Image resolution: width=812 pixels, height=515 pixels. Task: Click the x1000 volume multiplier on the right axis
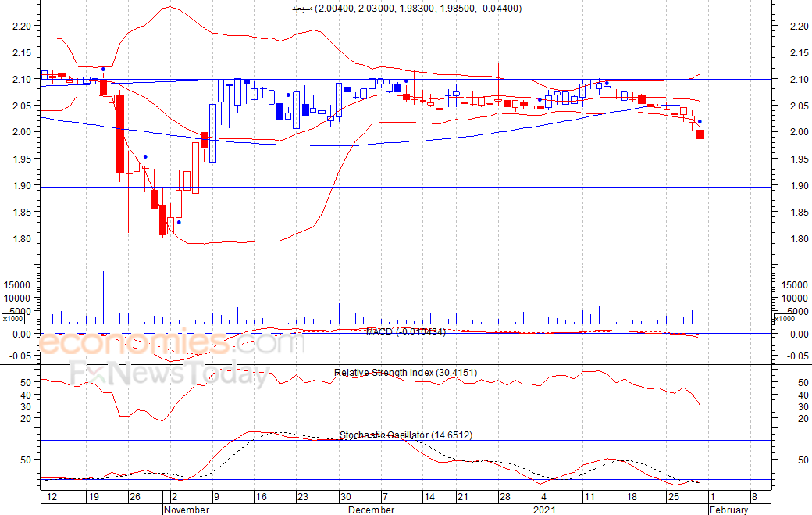click(x=784, y=319)
